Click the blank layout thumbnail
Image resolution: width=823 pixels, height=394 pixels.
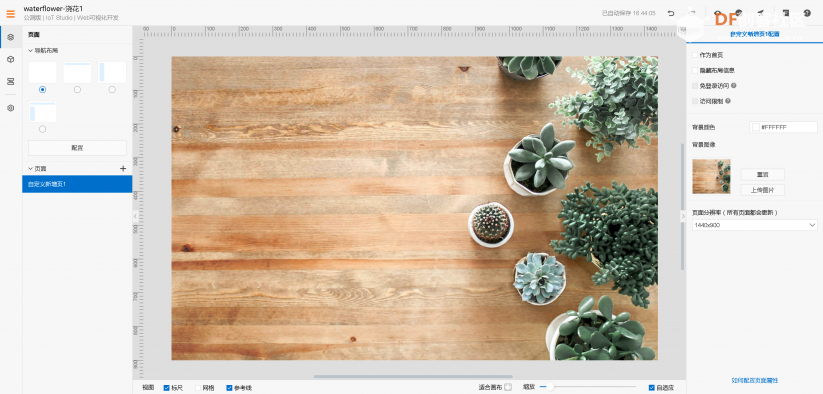point(43,72)
